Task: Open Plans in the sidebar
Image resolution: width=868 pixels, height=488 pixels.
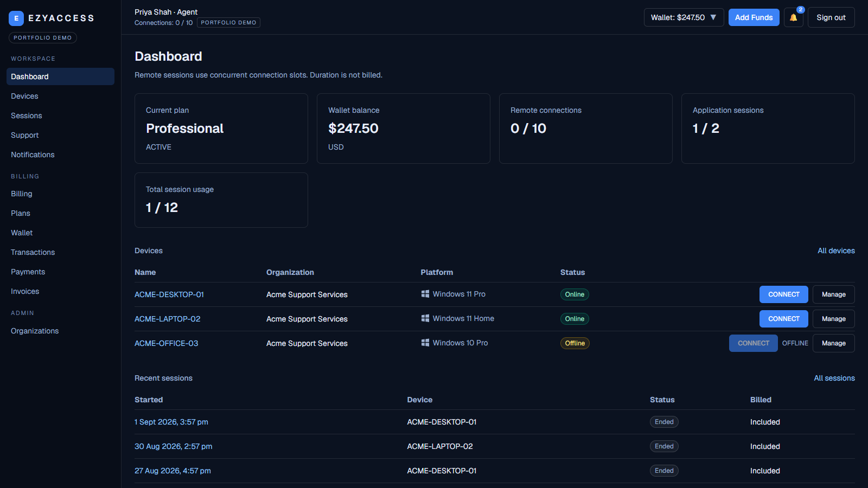Action: coord(60,213)
